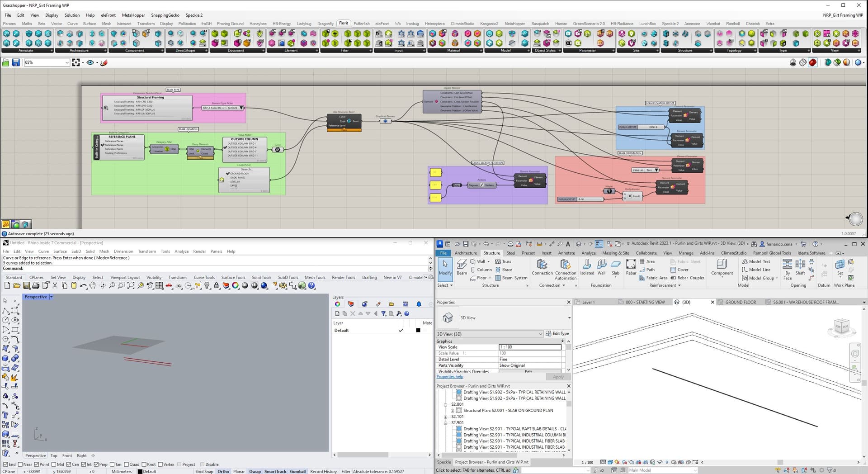Click Edit Type button in Properties
The image size is (868, 474).
pyautogui.click(x=557, y=334)
